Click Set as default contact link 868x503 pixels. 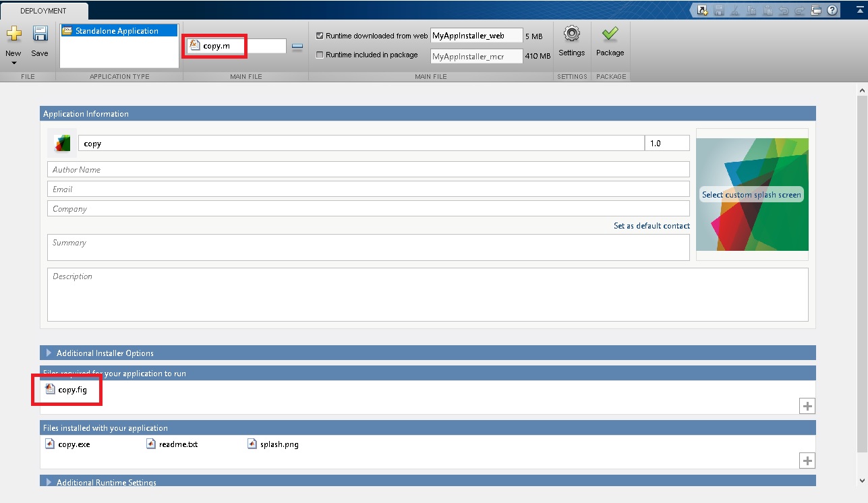tap(652, 226)
